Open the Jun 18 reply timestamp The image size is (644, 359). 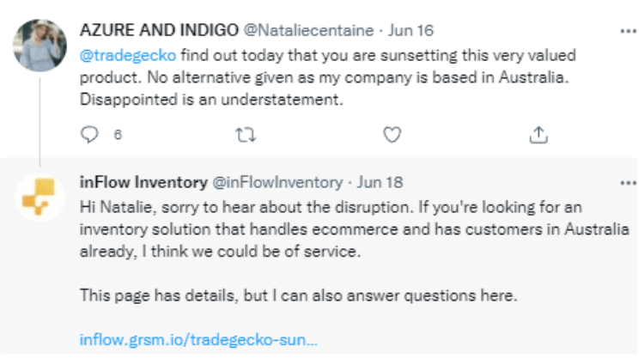click(x=380, y=182)
